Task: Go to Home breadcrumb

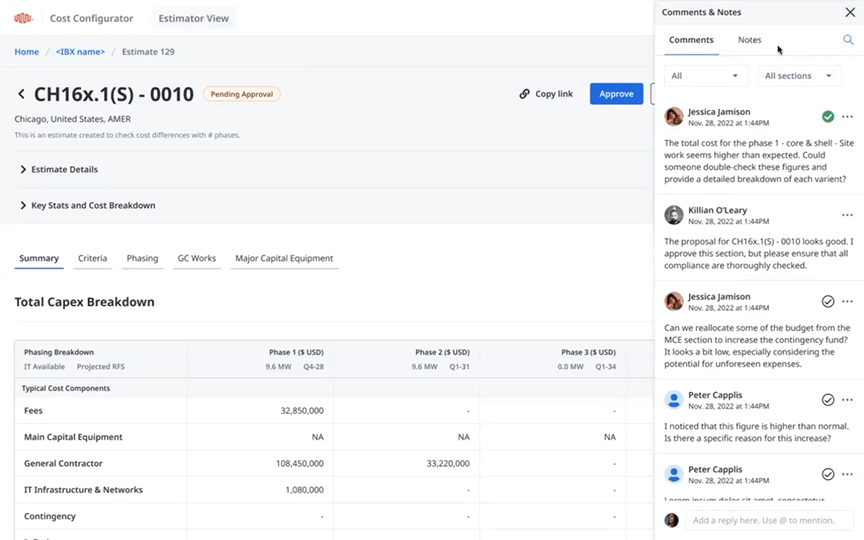Action: pyautogui.click(x=26, y=52)
